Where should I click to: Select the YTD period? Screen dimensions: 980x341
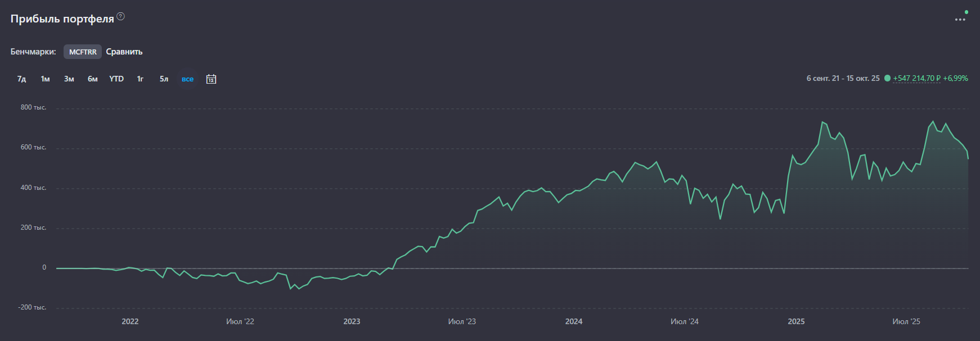click(116, 79)
